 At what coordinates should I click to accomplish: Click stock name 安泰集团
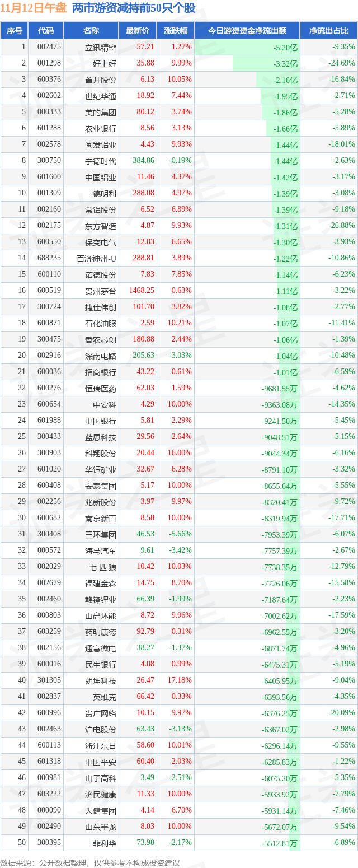coord(101,486)
